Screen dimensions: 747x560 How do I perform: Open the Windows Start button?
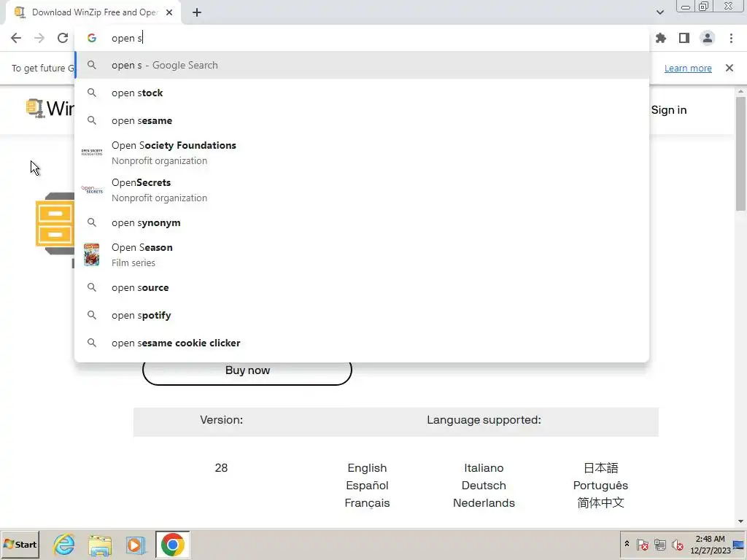[x=20, y=544]
